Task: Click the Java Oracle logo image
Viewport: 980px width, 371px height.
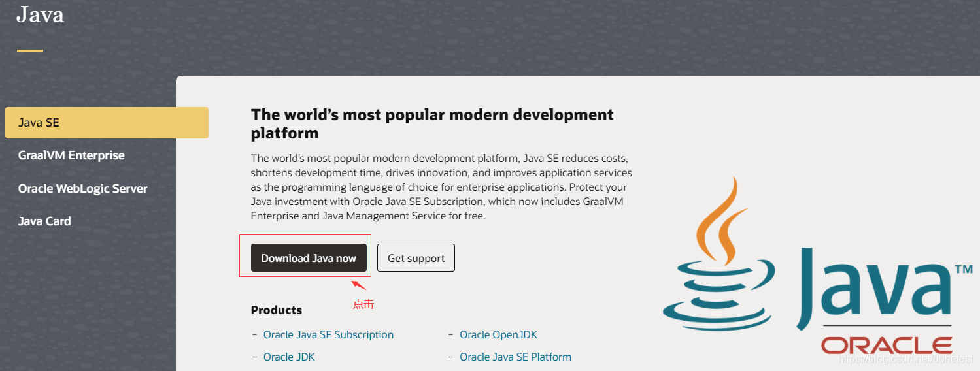Action: click(817, 266)
